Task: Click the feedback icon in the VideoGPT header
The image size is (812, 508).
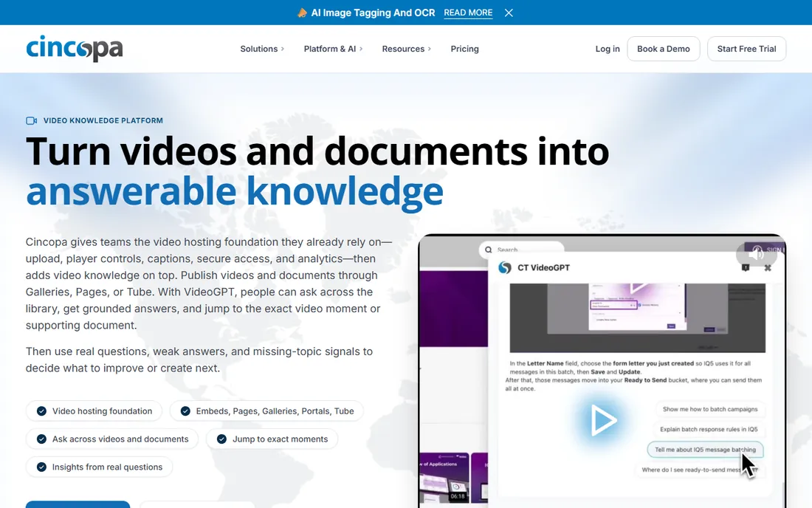Action: 746,268
